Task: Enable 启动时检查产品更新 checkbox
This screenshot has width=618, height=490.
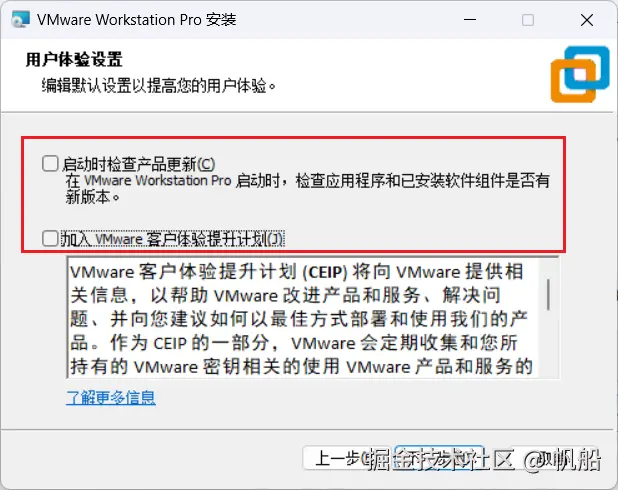Action: [50, 163]
